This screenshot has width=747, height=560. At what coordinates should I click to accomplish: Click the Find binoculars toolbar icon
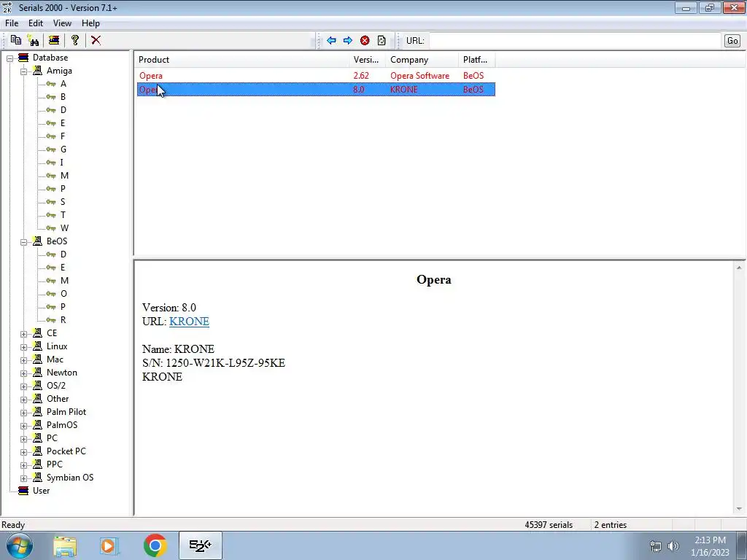tap(34, 41)
